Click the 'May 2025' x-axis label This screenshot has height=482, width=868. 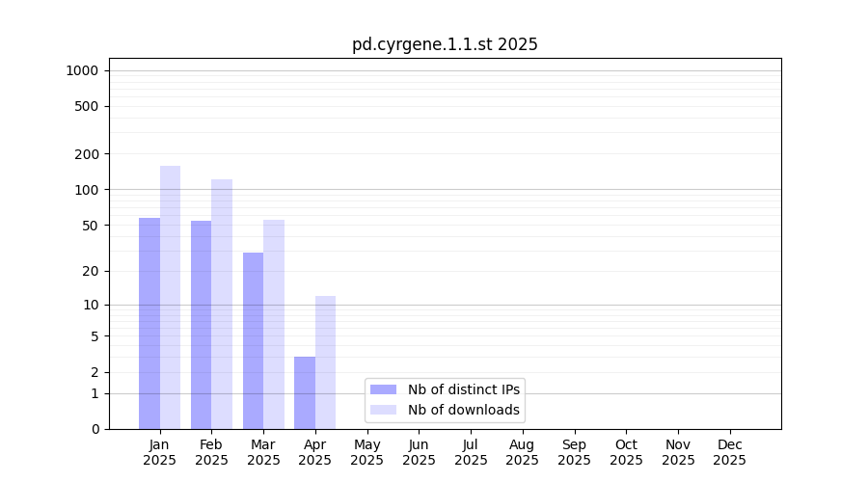366,452
